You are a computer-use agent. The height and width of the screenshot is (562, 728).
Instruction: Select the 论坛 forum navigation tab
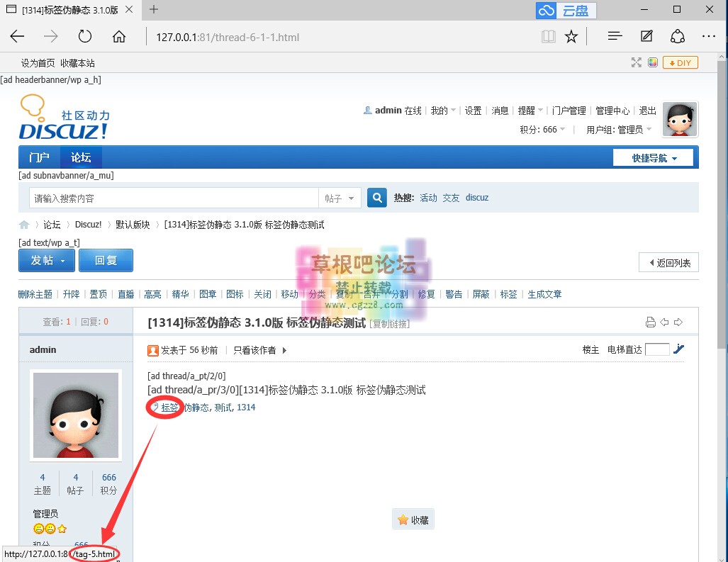[x=81, y=157]
